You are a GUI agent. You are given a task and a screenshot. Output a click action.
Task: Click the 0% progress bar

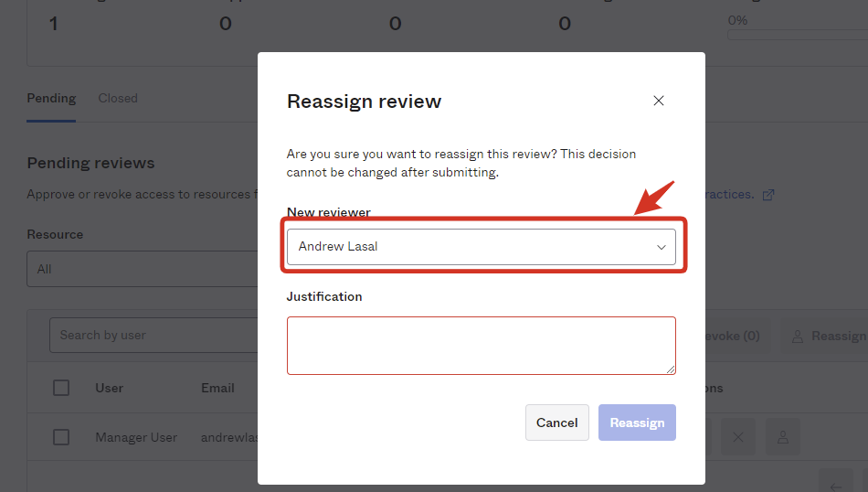pyautogui.click(x=798, y=35)
